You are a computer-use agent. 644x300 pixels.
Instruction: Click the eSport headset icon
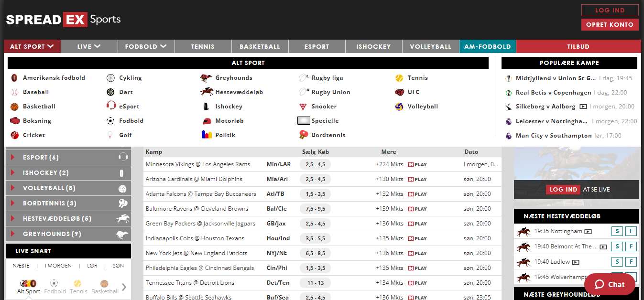[x=111, y=106]
